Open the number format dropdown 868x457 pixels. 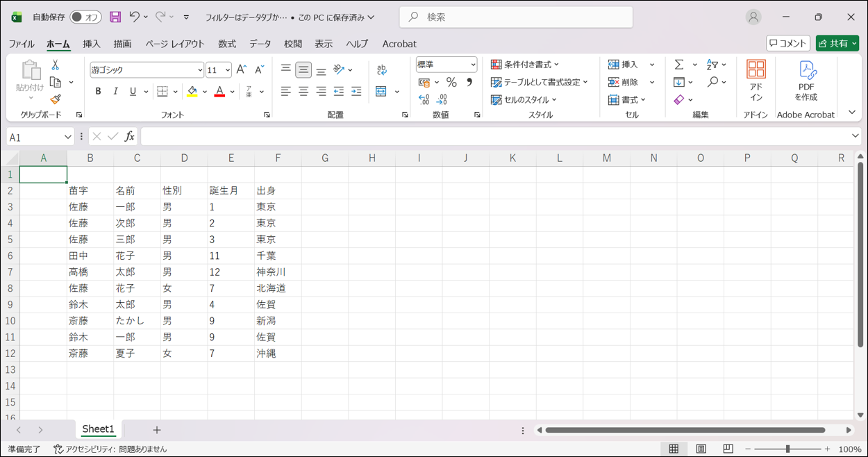pos(473,65)
